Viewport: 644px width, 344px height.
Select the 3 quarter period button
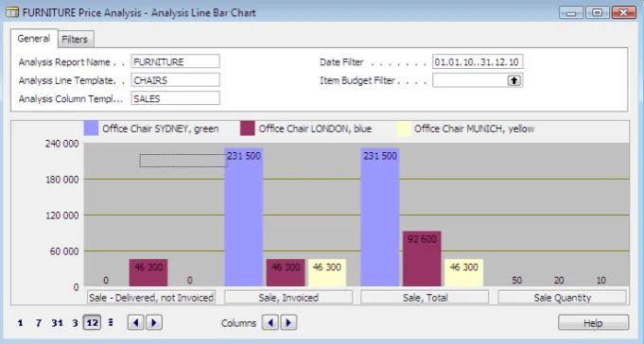point(75,323)
